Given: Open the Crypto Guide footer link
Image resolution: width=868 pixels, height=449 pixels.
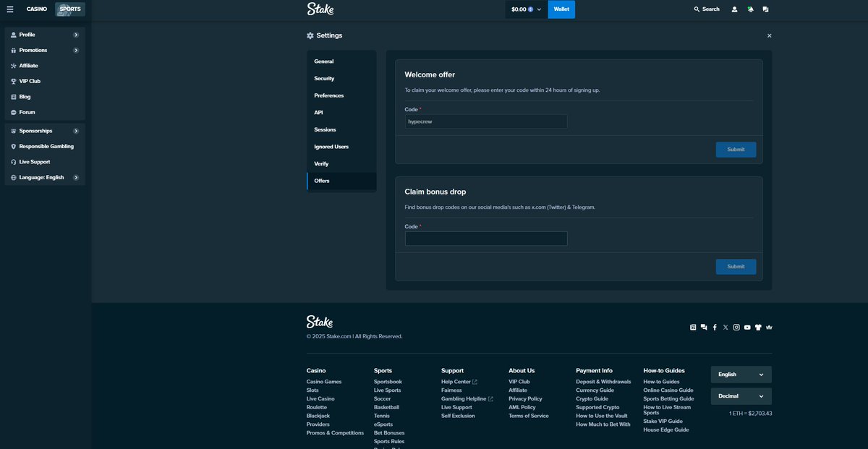Looking at the screenshot, I should click(592, 399).
